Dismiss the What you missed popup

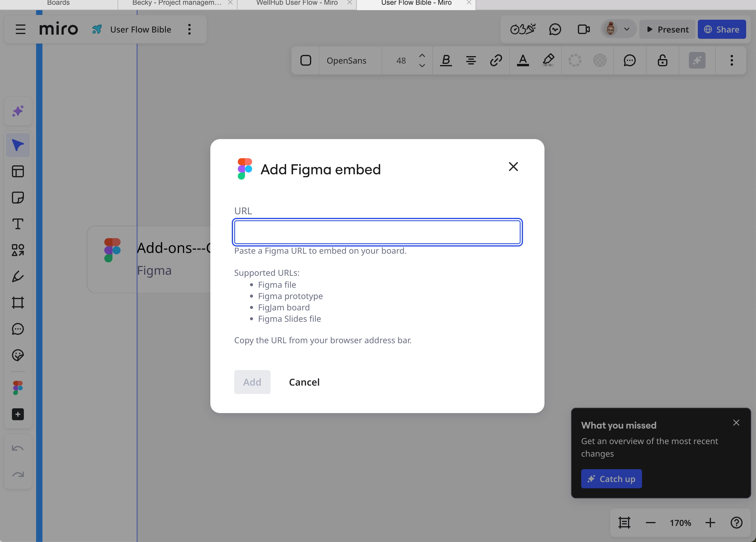click(x=736, y=423)
